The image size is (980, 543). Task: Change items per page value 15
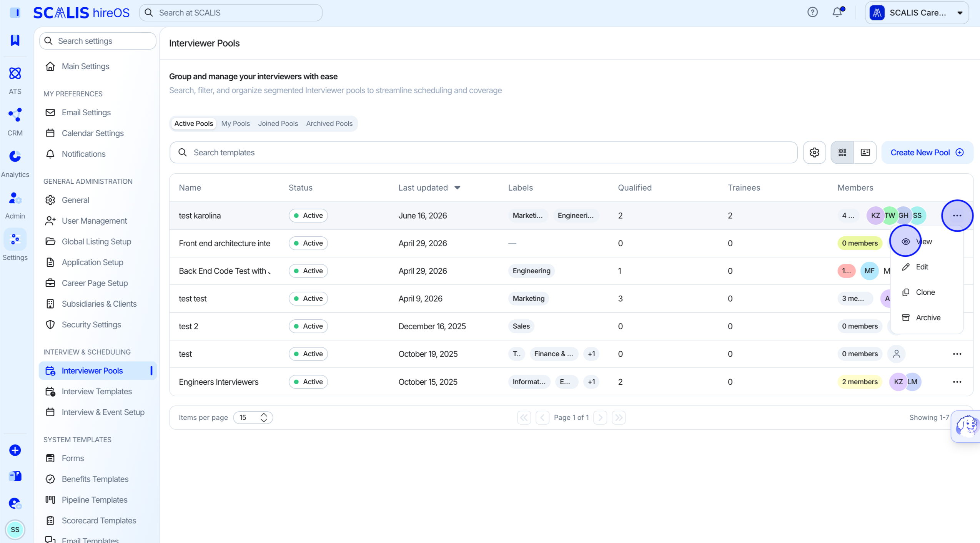(253, 418)
